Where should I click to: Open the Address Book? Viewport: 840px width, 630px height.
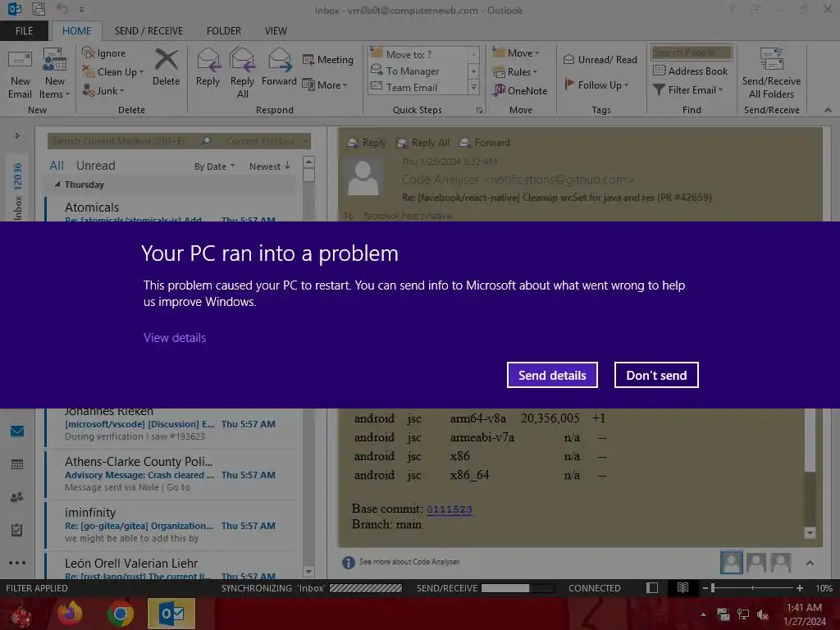point(690,71)
